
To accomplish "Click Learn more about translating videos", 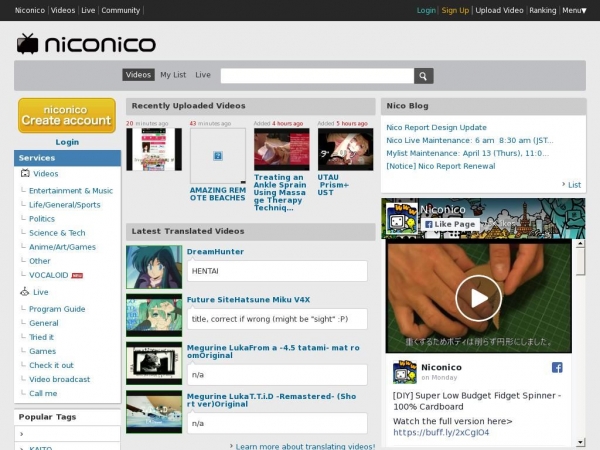I will tap(305, 446).
